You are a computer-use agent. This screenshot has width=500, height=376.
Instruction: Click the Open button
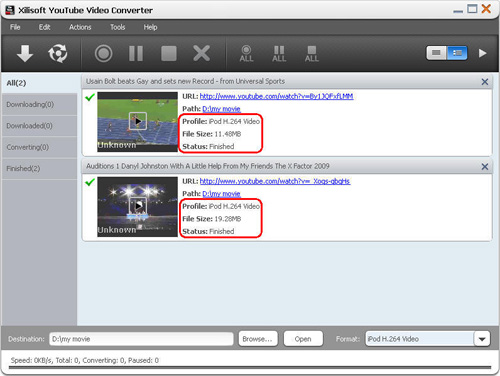(303, 339)
